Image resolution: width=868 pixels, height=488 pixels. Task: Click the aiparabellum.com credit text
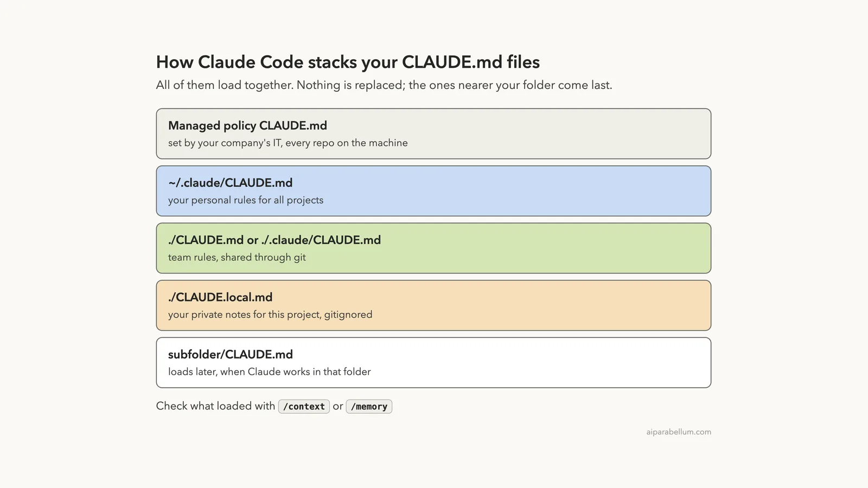[679, 432]
